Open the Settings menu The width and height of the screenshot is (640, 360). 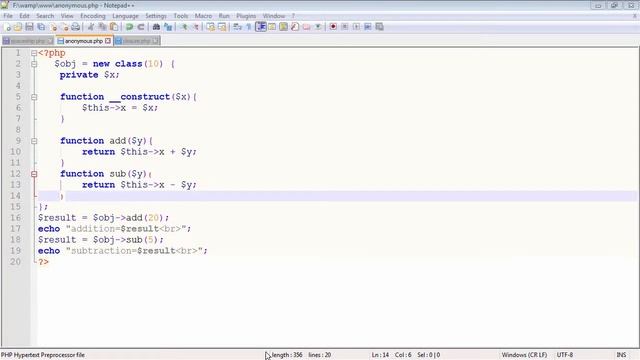[156, 16]
